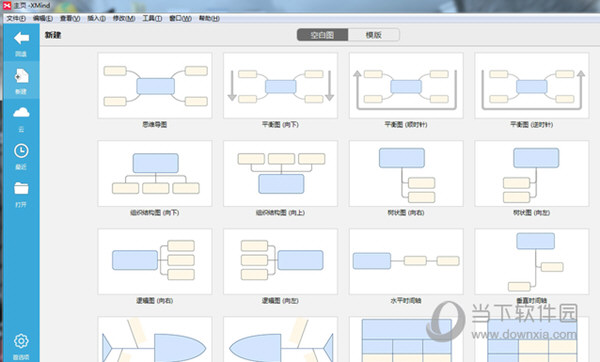
Task: Click the 平衡图 (向下) label text
Action: pyautogui.click(x=280, y=124)
